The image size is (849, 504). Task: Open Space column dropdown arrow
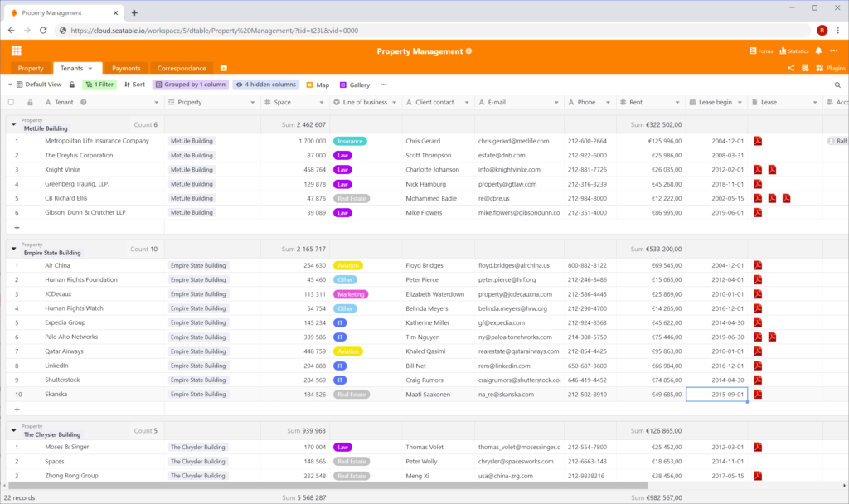(x=322, y=102)
